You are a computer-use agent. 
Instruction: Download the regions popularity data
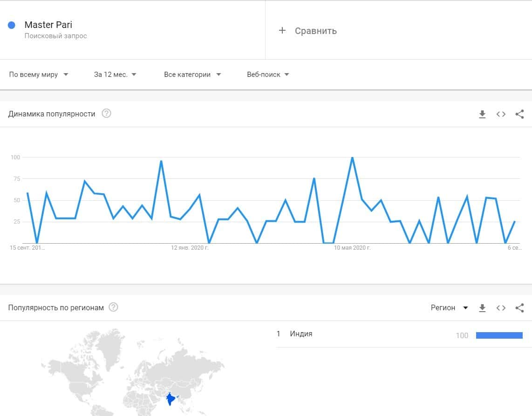click(x=482, y=308)
